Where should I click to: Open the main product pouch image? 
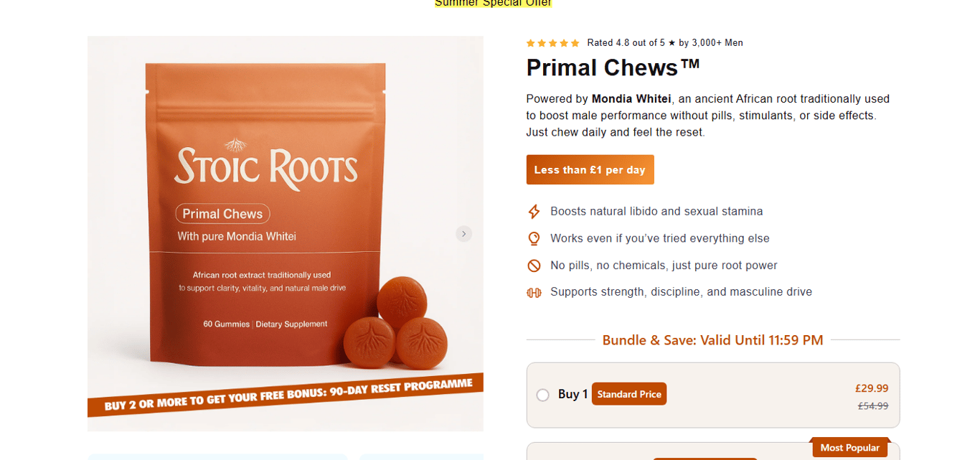pos(286,233)
